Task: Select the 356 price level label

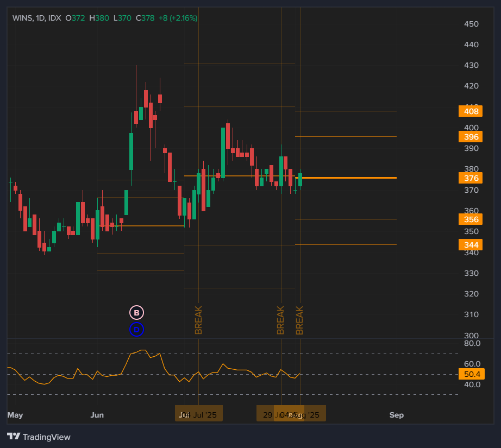Action: (x=471, y=219)
